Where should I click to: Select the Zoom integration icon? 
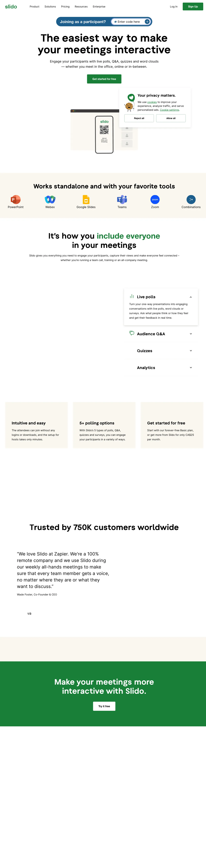(x=155, y=199)
